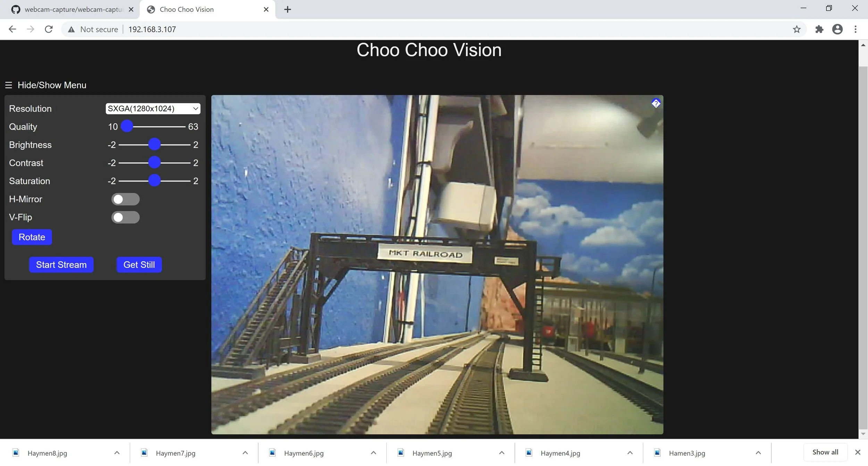Image resolution: width=868 pixels, height=466 pixels.
Task: Enable the H-Mirror toggle
Action: tap(125, 199)
